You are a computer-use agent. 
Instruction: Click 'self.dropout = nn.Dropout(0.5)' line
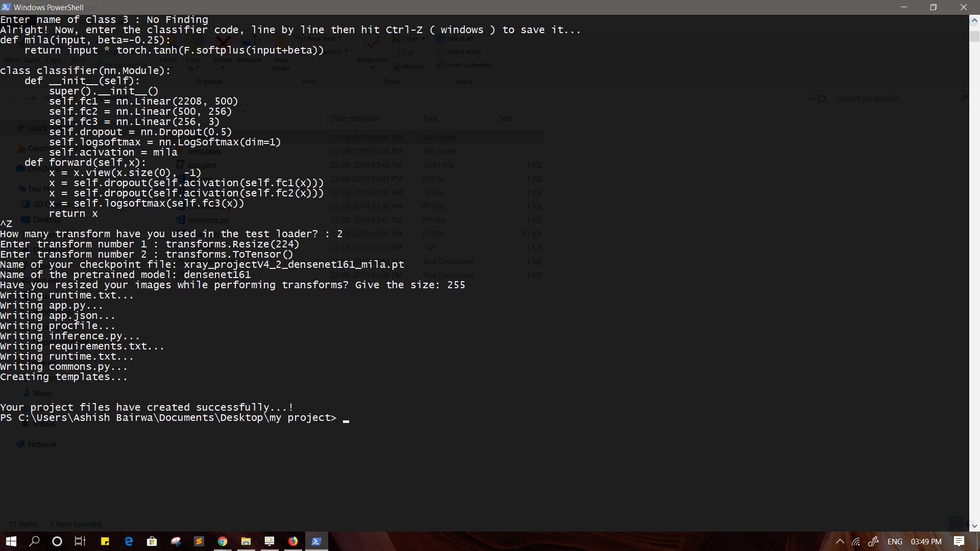140,132
